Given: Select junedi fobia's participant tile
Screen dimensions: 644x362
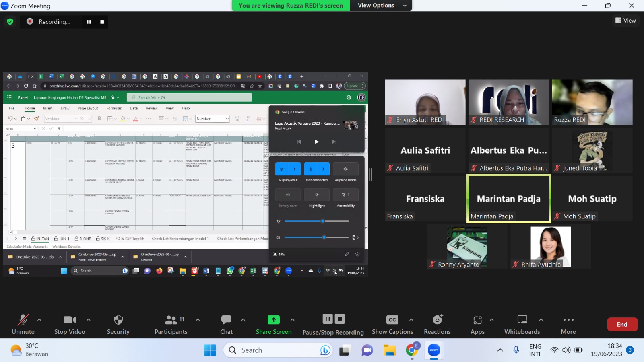Looking at the screenshot, I should point(592,150).
